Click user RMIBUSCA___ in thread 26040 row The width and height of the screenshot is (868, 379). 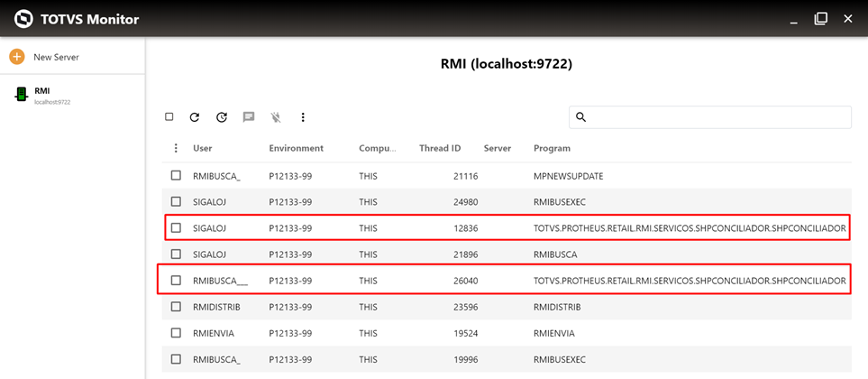tap(220, 281)
